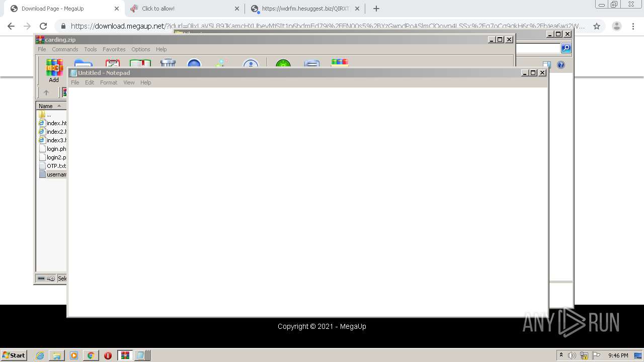Launch Internet Explorer from taskbar
This screenshot has width=644, height=362.
click(40, 355)
